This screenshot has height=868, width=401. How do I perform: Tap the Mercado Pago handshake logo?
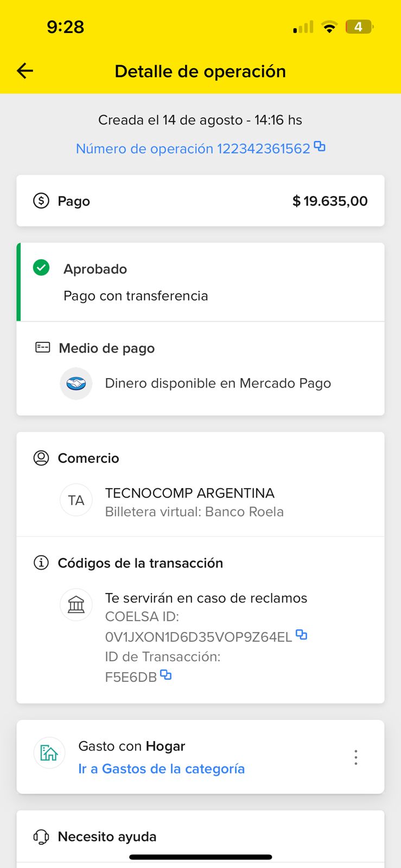[76, 384]
